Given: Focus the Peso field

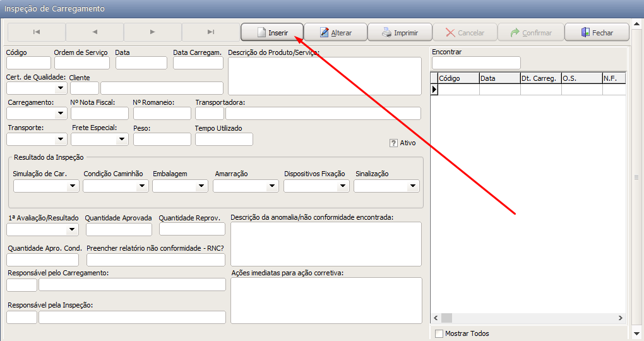Looking at the screenshot, I should click(x=162, y=140).
